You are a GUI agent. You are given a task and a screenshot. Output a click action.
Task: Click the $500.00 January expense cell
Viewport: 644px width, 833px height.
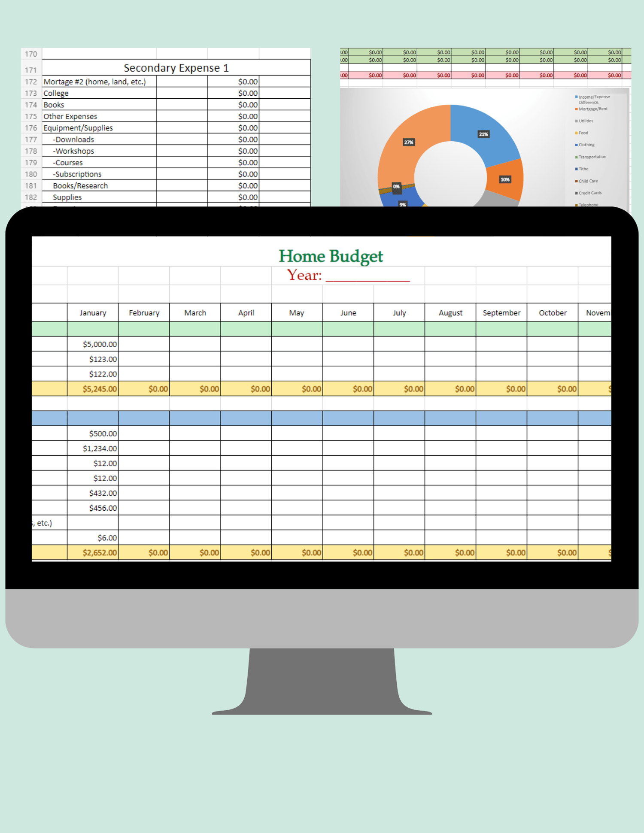[93, 433]
